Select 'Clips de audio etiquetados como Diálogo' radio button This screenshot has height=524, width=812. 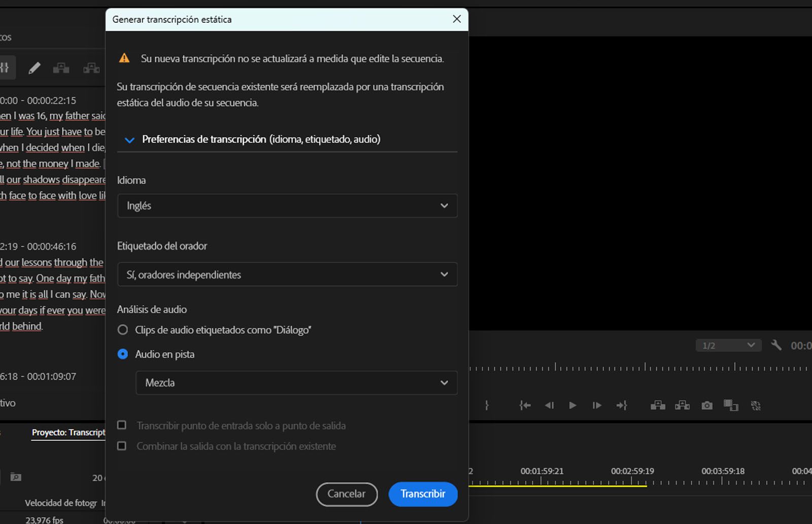[x=122, y=330]
